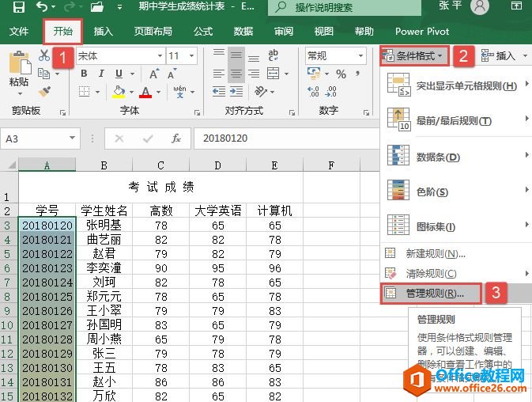This screenshot has width=532, height=402.
Task: Choose 管理规则 menu item
Action: (455, 293)
